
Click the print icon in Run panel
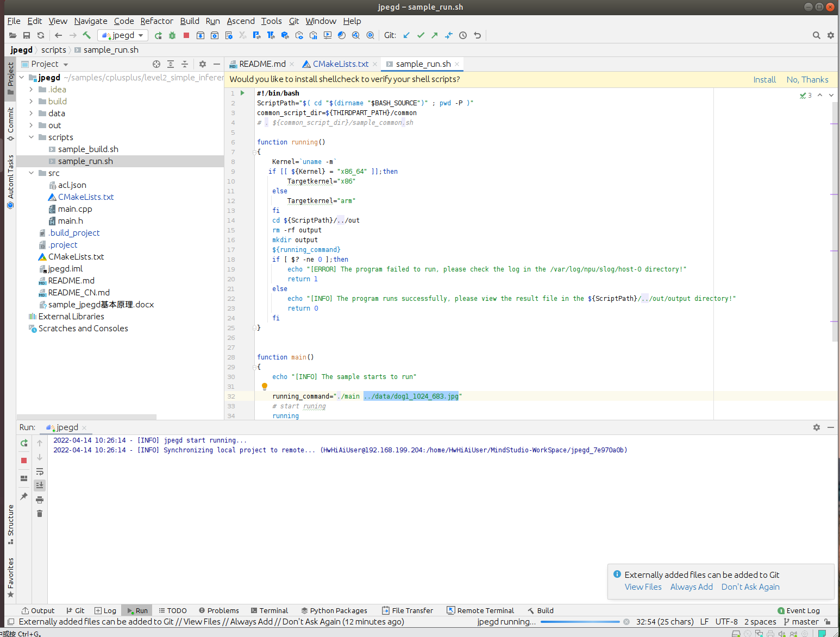click(x=40, y=500)
